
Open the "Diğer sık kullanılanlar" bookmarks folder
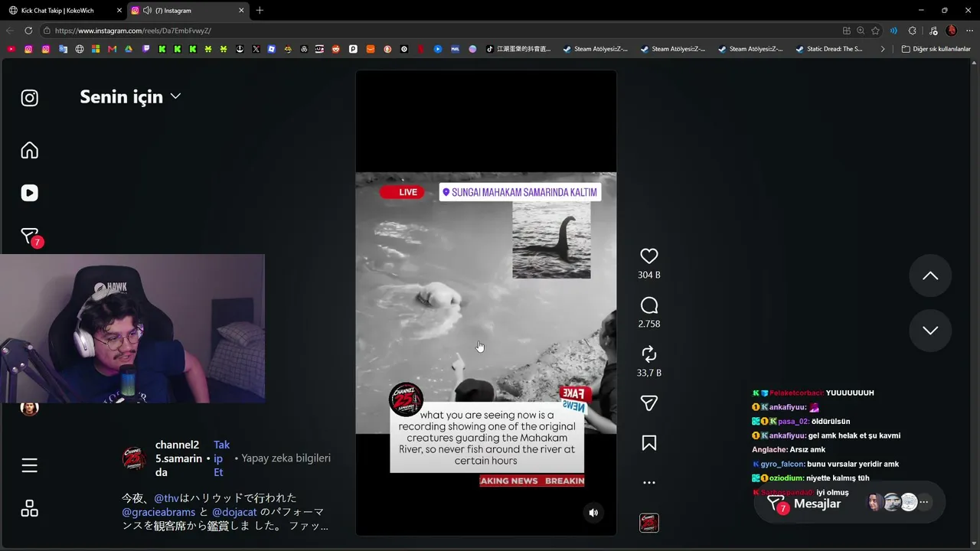[936, 49]
